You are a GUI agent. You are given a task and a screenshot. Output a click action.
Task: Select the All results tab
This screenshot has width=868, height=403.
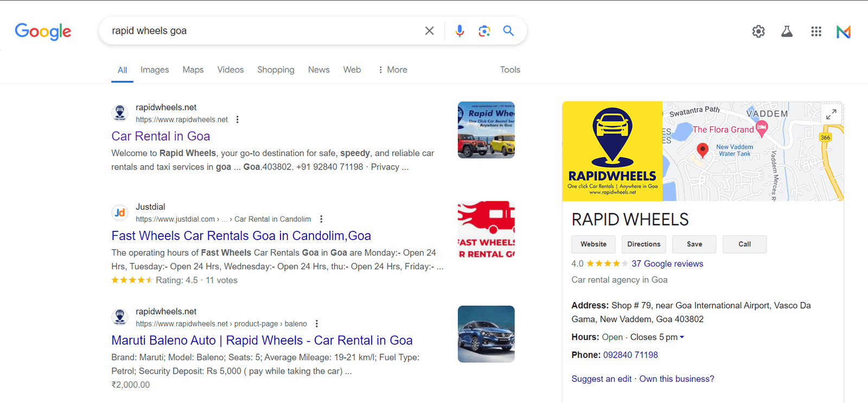(x=122, y=70)
